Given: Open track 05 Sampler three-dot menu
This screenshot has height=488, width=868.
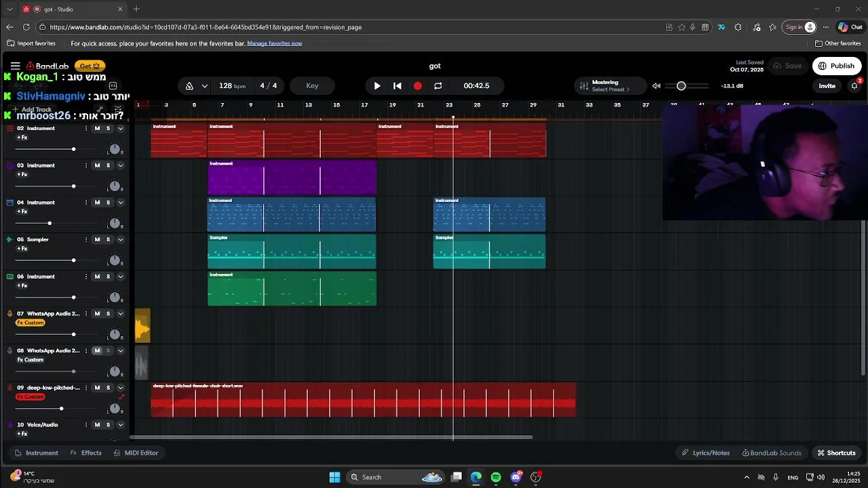Looking at the screenshot, I should 86,239.
